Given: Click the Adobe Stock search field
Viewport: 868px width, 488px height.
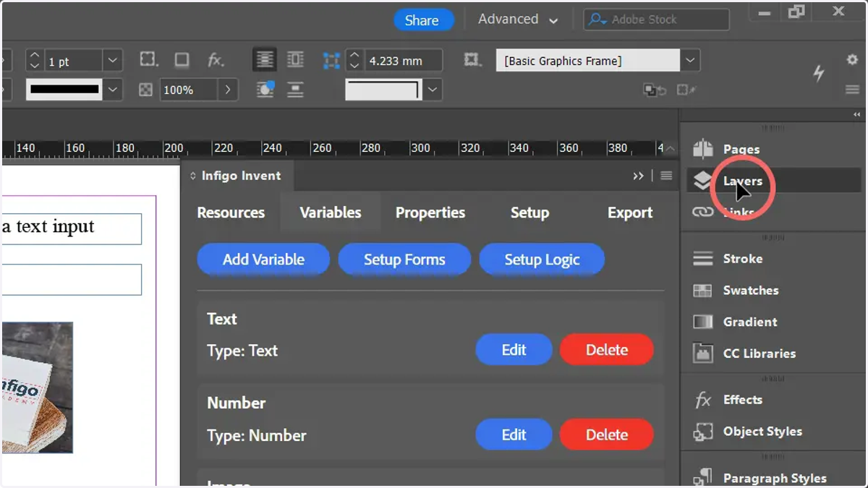Looking at the screenshot, I should 658,20.
